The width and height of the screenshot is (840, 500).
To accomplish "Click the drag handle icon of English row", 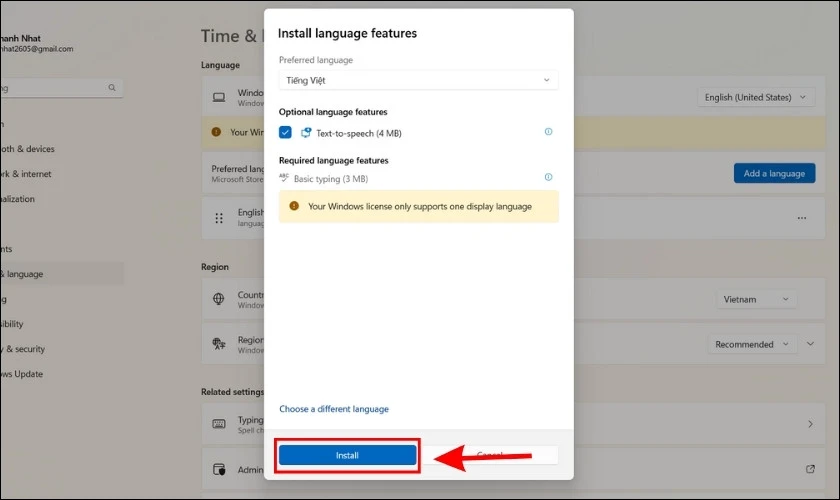I will [x=219, y=218].
